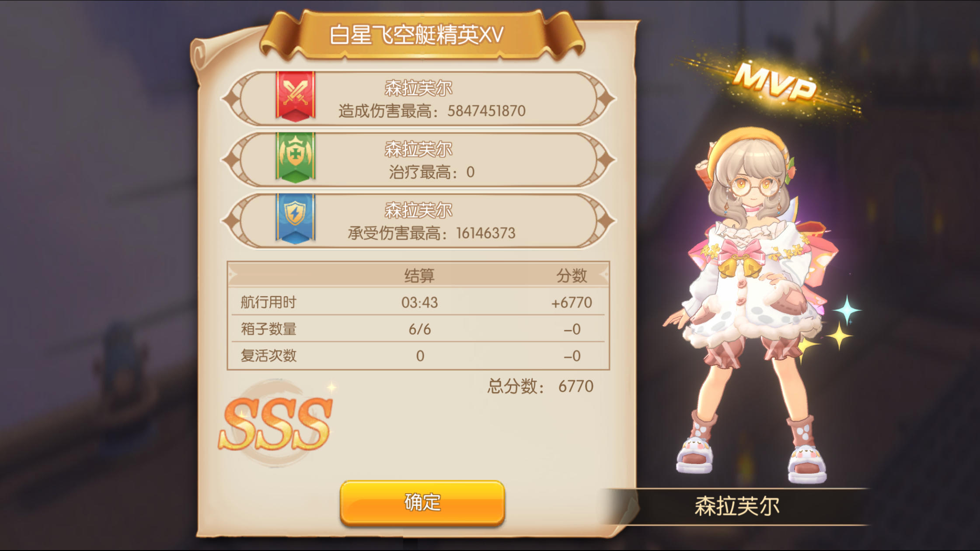Click the +6770 time score value
This screenshot has width=980, height=551.
(x=571, y=302)
